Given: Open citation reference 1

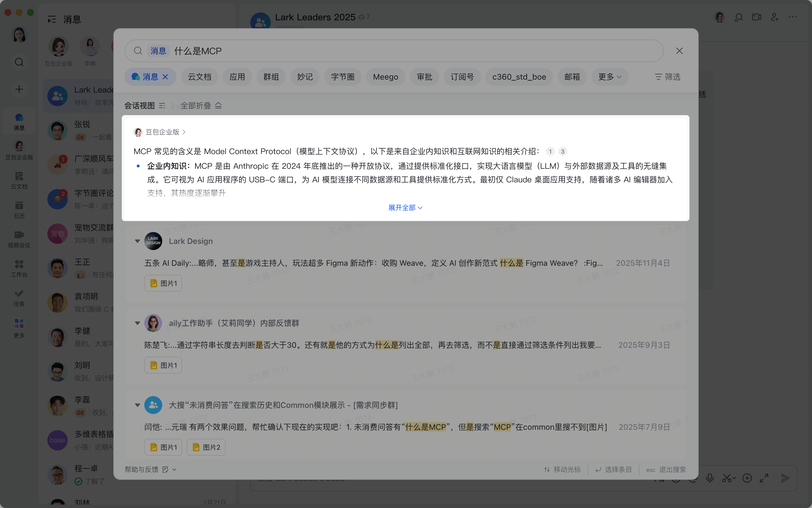Looking at the screenshot, I should 550,151.
